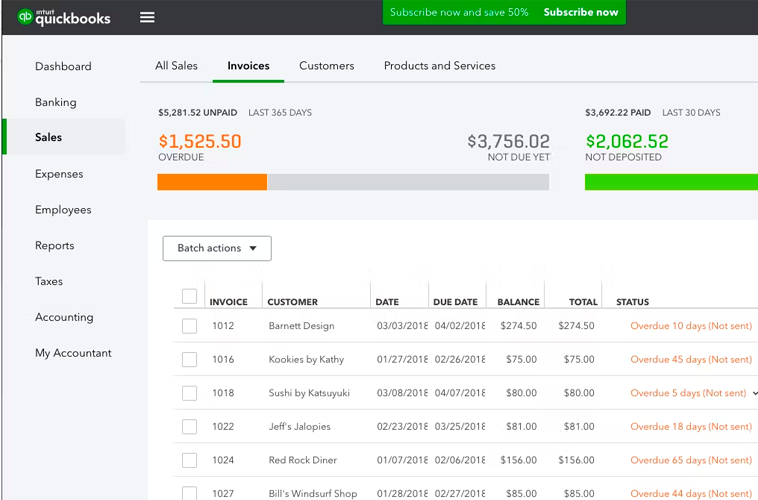This screenshot has width=758, height=500.
Task: Navigate to Expenses in the sidebar
Action: click(x=59, y=174)
